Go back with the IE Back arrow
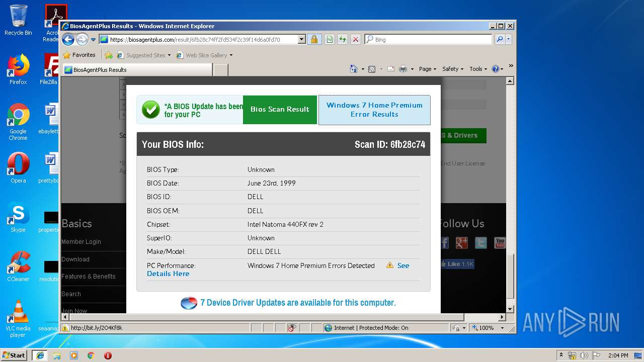644x362 pixels. [68, 39]
